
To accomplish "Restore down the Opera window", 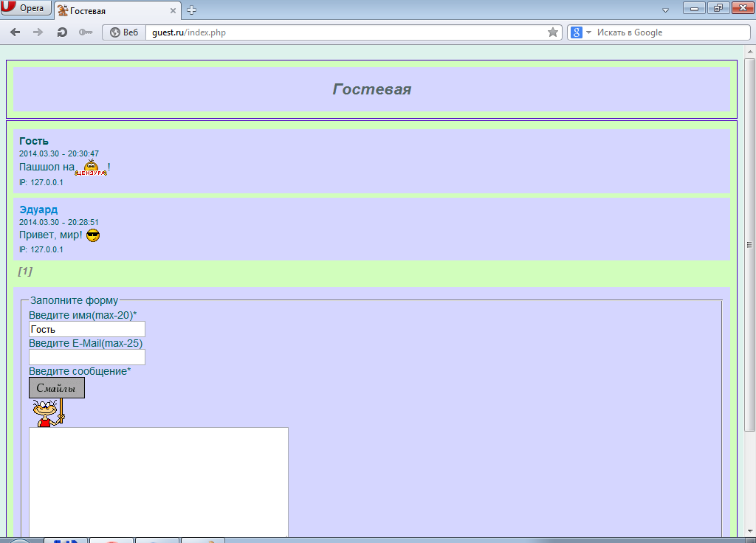I will point(718,8).
